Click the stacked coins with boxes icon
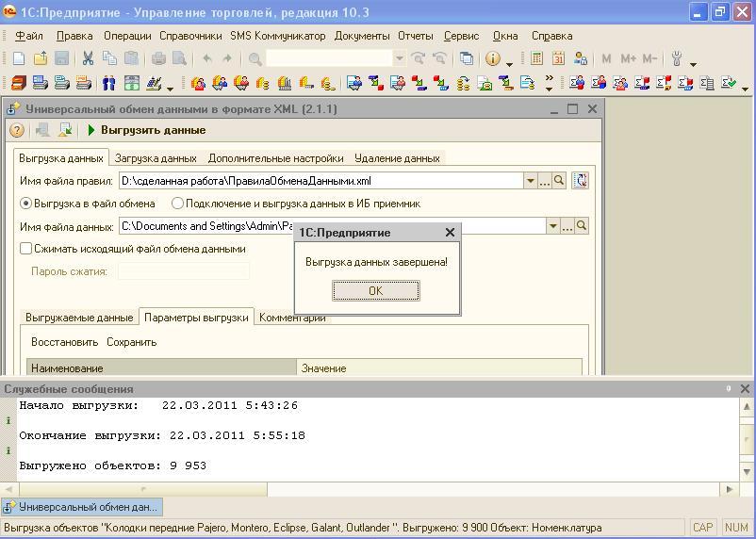The image size is (756, 539). pyautogui.click(x=263, y=83)
